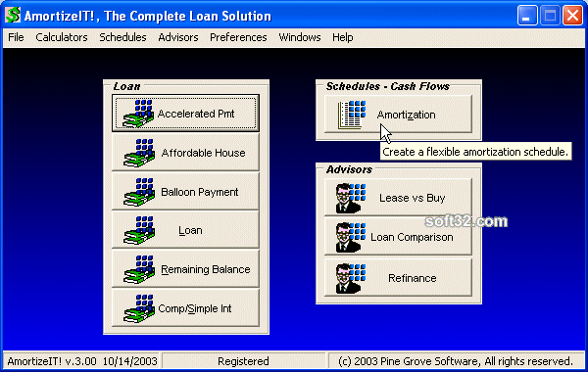588x372 pixels.
Task: Click the Remaining Balance calculator icon
Action: 139,269
